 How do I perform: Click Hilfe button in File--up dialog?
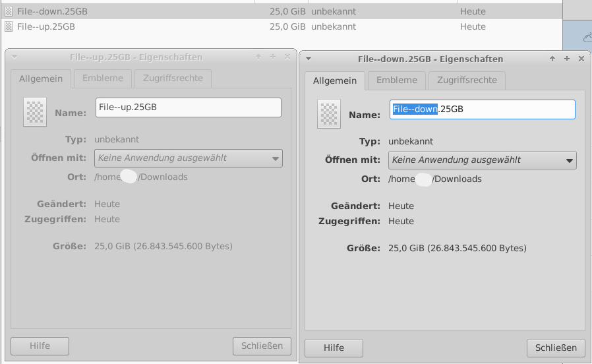[x=40, y=346]
